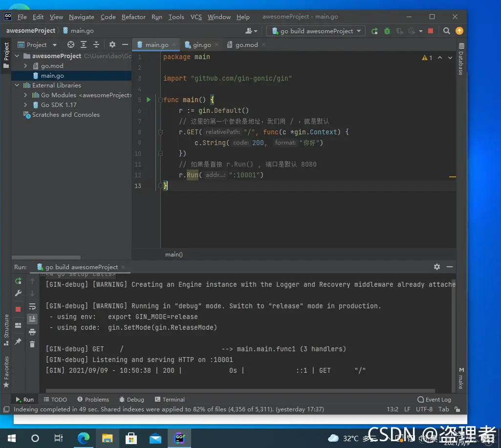Toggle the Project tool window stripe button
This screenshot has width=501, height=448.
click(6, 56)
